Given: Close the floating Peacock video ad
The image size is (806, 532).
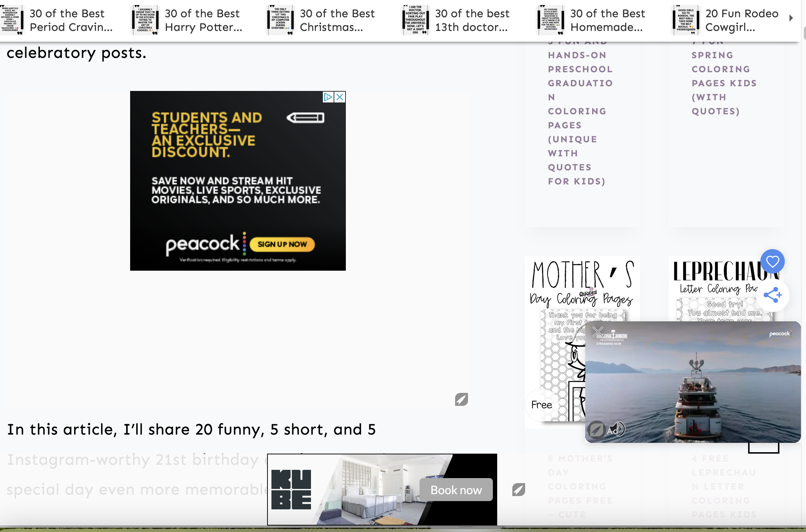Looking at the screenshot, I should point(598,331).
